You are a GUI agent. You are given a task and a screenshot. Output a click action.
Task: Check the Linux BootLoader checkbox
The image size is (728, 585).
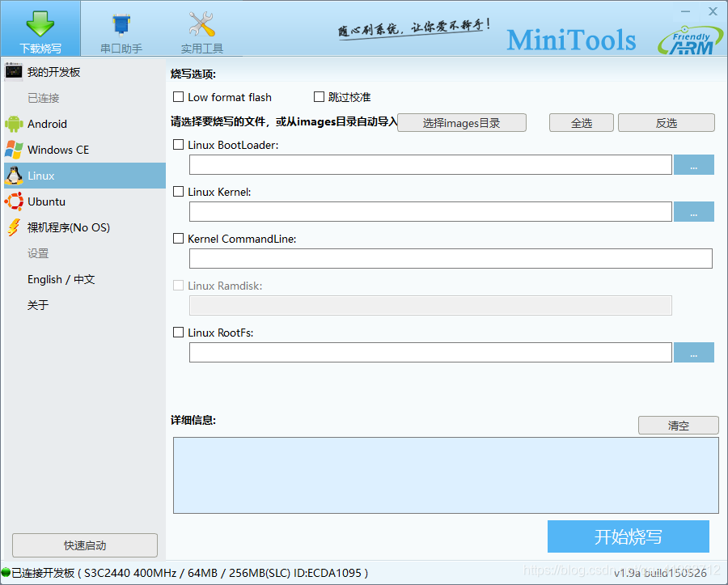[x=178, y=144]
